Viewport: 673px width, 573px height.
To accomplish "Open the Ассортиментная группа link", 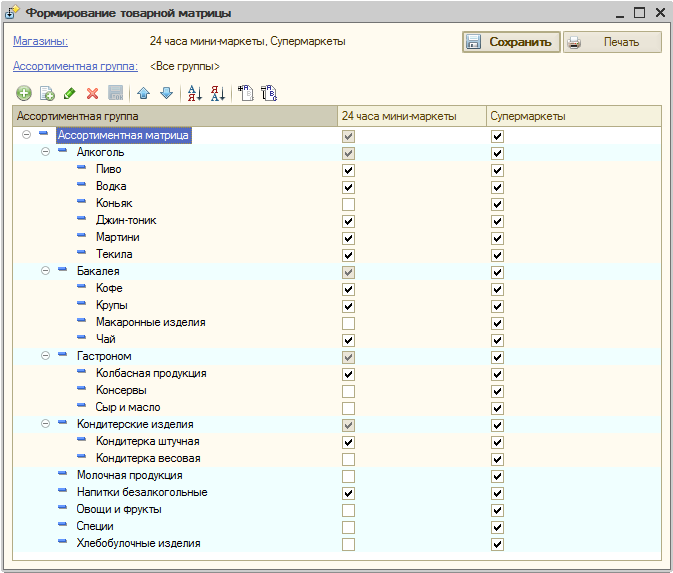I will pyautogui.click(x=76, y=66).
